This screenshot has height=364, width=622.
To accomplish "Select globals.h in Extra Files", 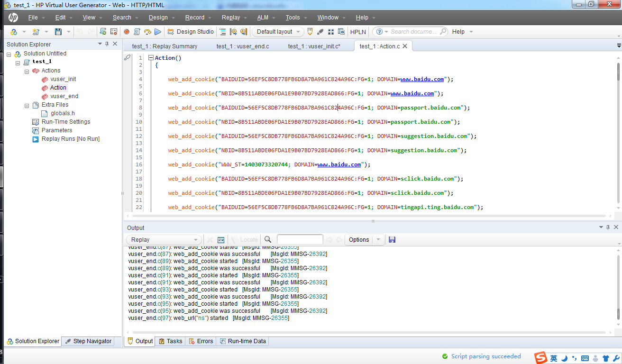I will 63,113.
